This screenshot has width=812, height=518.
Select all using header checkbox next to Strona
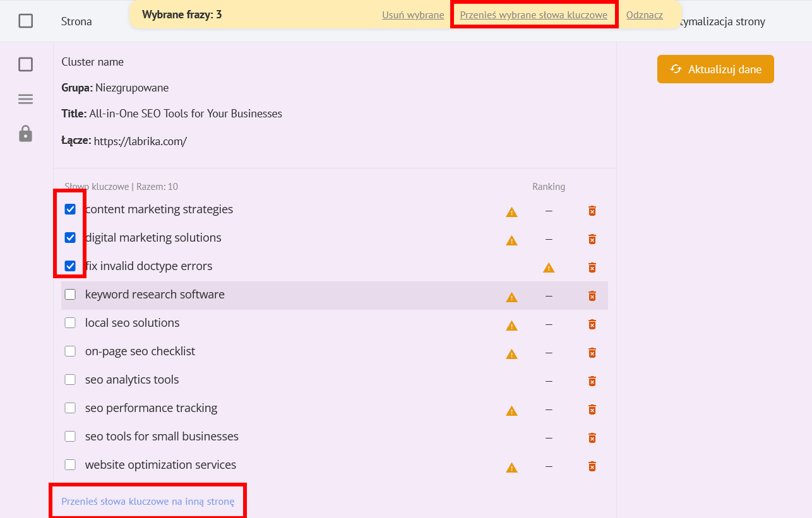(25, 21)
